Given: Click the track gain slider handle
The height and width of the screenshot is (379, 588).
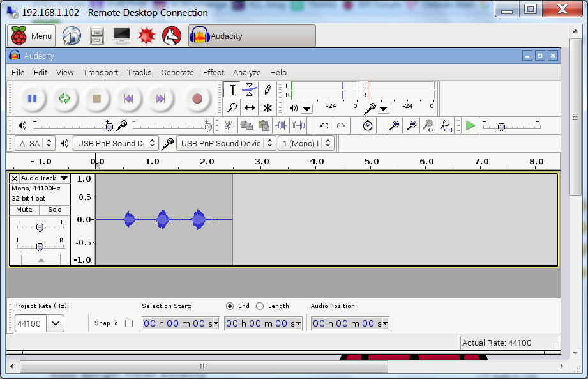Looking at the screenshot, I should [x=40, y=228].
